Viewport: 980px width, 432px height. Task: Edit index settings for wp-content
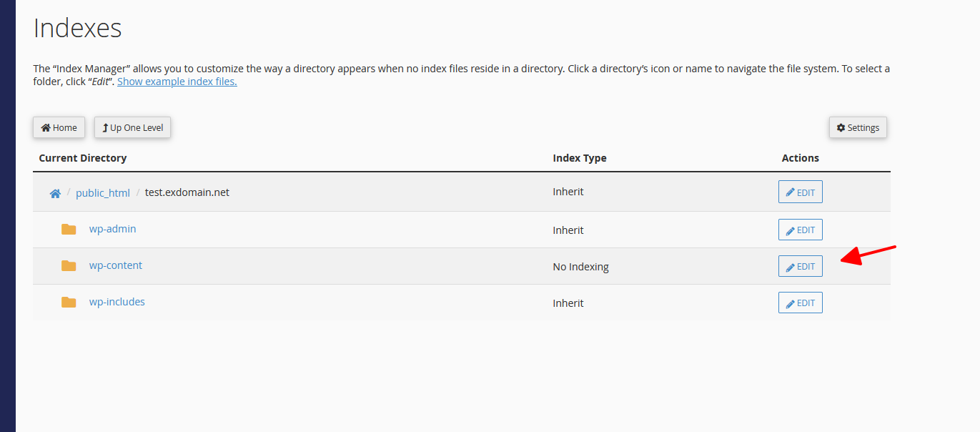point(801,267)
